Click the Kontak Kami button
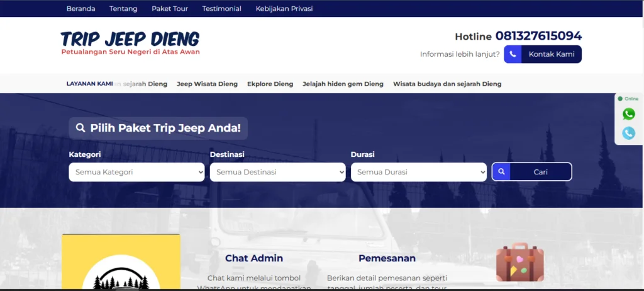Screen dimensions: 644x291 543,54
